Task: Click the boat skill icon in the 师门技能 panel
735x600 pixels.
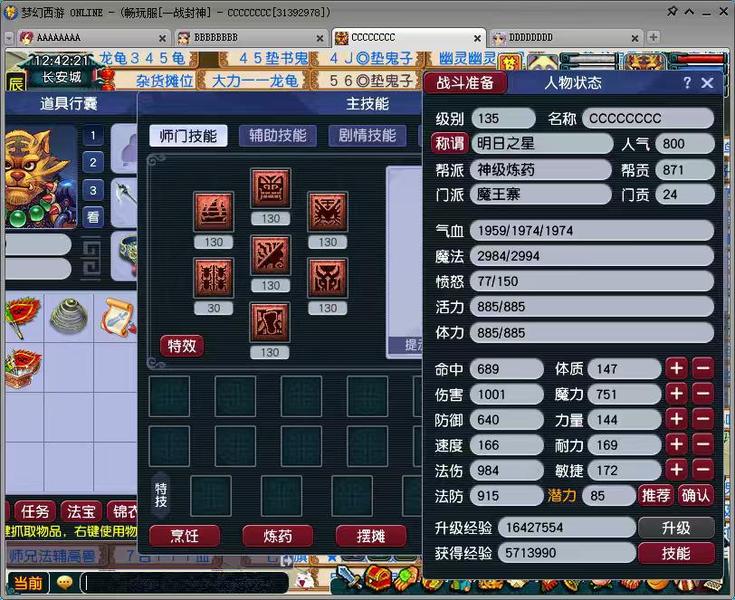Action: [214, 212]
